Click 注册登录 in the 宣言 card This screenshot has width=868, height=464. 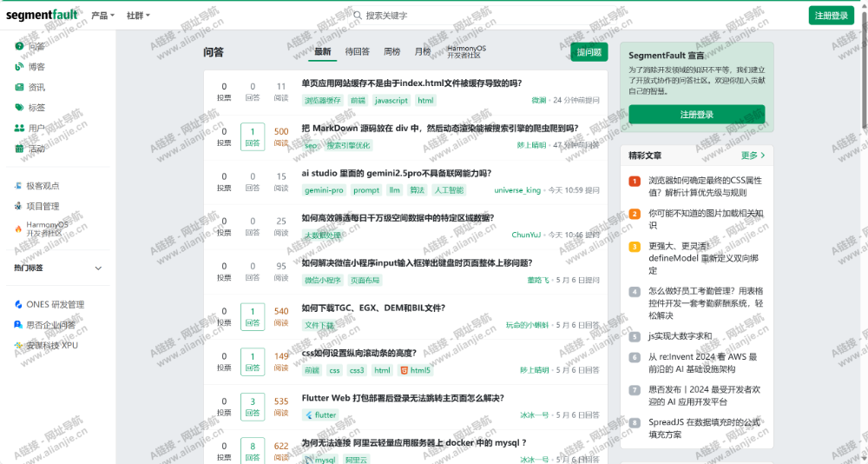pos(697,115)
